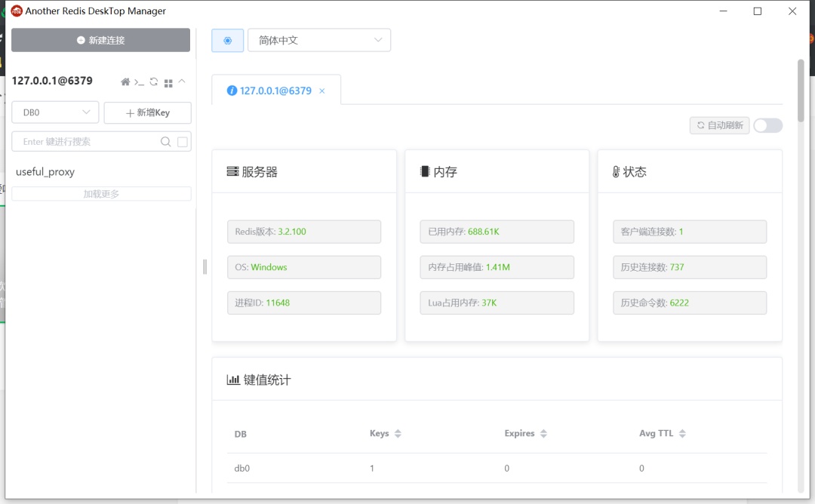Click the vertical scrollbar thumb
Viewport: 815px width, 504px height.
click(x=801, y=91)
